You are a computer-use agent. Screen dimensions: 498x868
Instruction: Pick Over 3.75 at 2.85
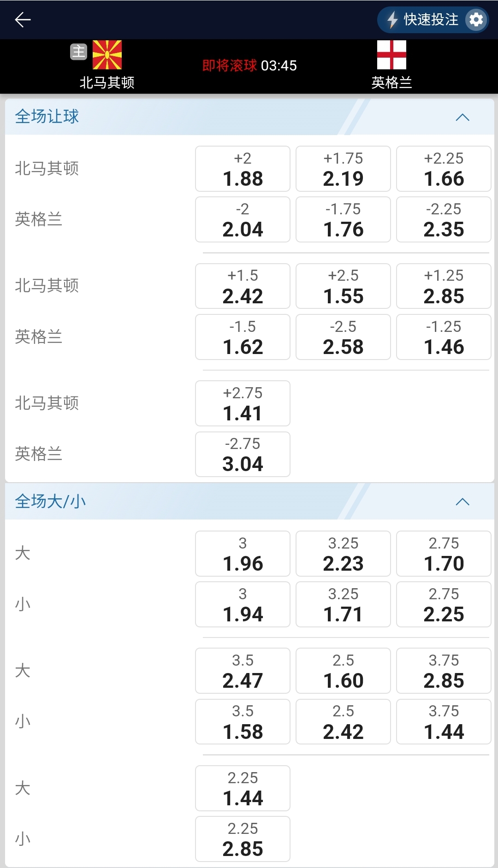point(444,671)
